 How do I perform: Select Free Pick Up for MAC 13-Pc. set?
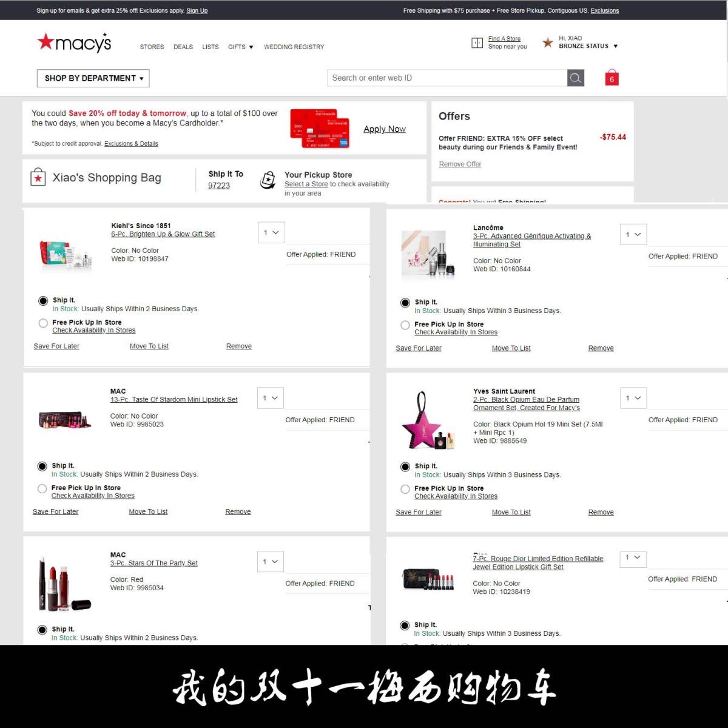point(42,489)
